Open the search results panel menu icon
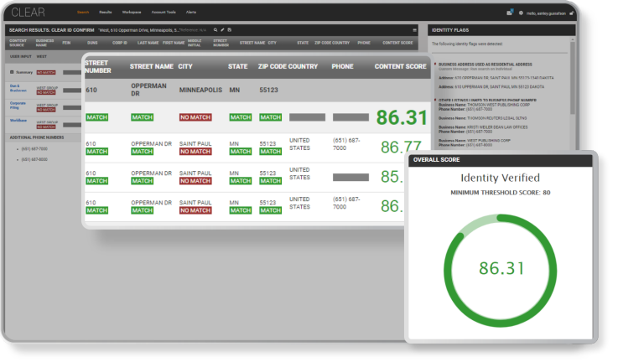 pos(413,29)
